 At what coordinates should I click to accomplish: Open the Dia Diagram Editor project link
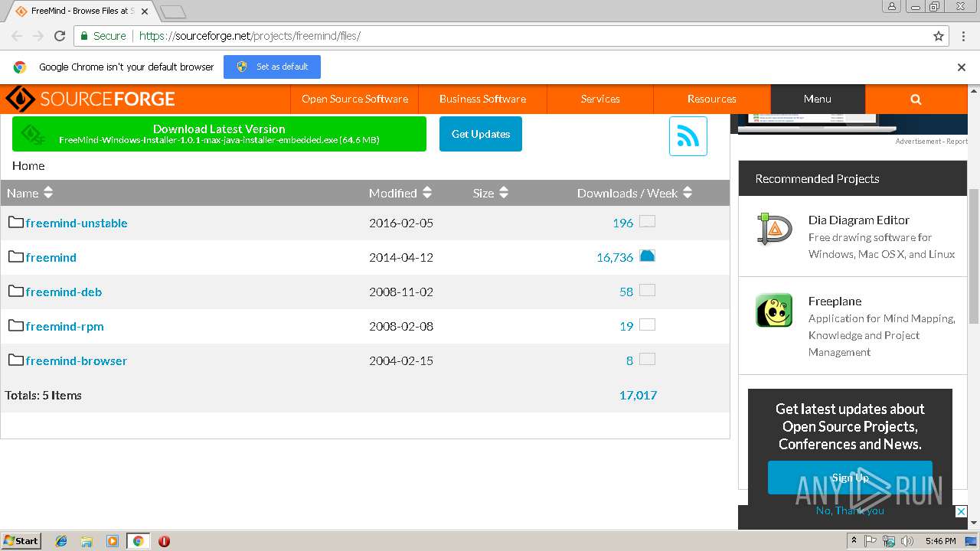[859, 220]
